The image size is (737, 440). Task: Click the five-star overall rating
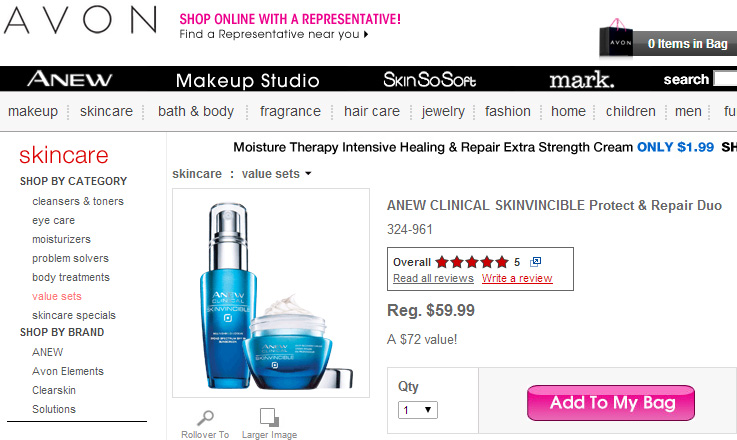pos(472,262)
